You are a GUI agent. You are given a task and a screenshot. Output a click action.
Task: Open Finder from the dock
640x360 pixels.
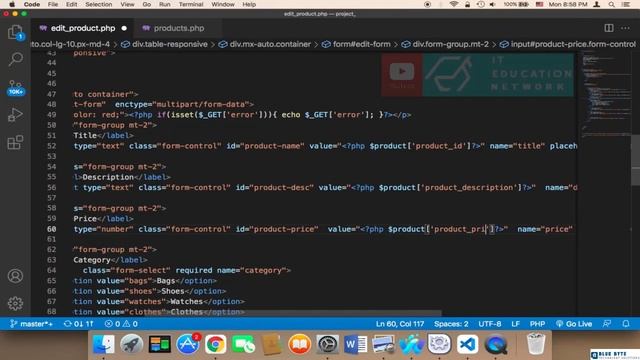103,344
